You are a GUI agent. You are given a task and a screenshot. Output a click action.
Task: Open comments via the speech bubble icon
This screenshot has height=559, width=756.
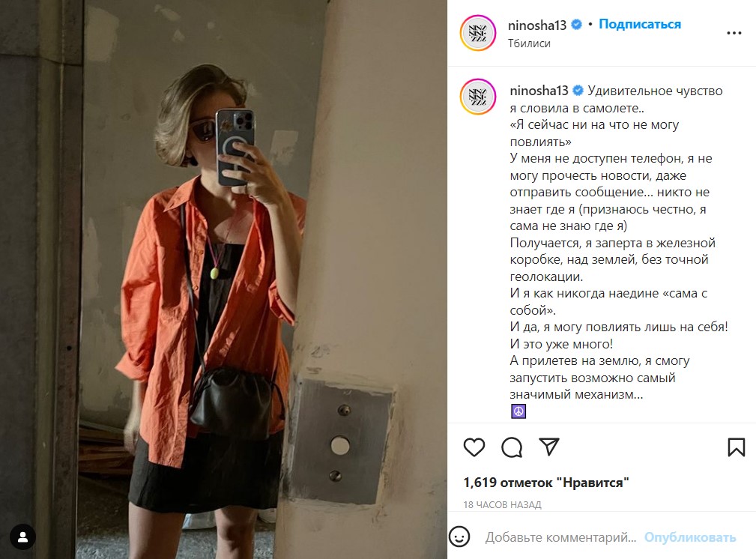click(x=512, y=447)
